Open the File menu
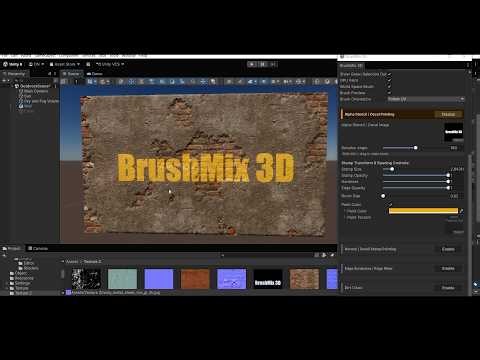480x360 pixels. [x=5, y=56]
